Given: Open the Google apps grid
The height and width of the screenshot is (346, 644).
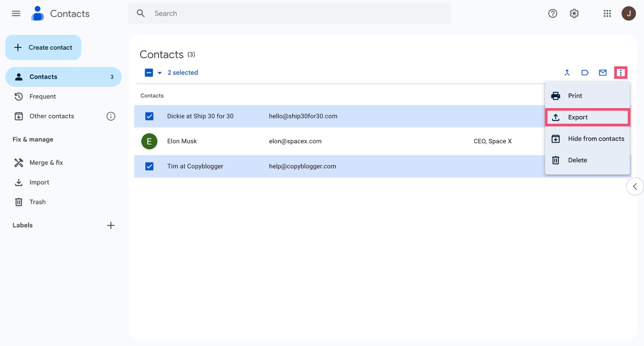Looking at the screenshot, I should pyautogui.click(x=607, y=13).
